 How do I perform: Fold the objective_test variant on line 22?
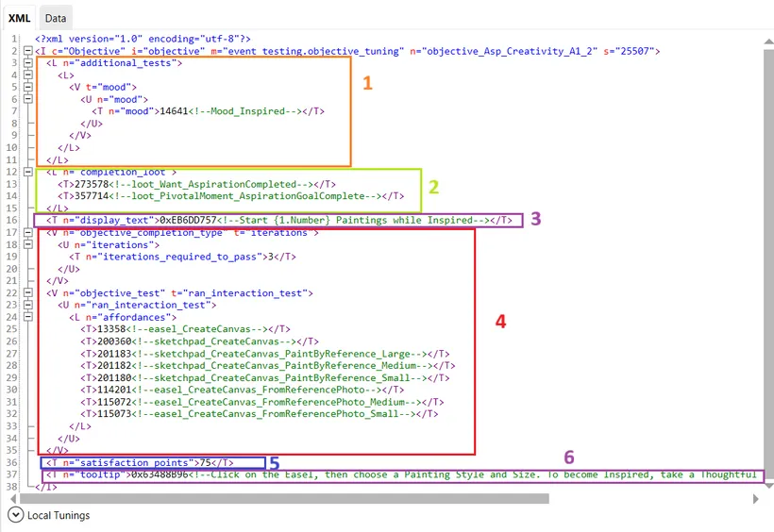(x=28, y=292)
